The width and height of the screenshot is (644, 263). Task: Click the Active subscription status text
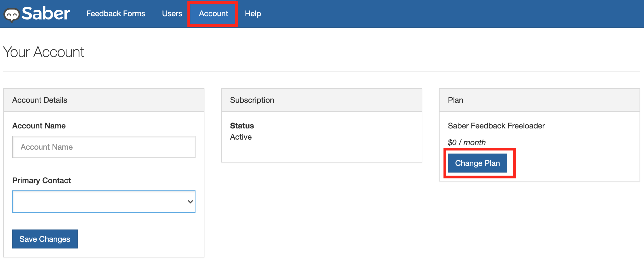pos(241,137)
